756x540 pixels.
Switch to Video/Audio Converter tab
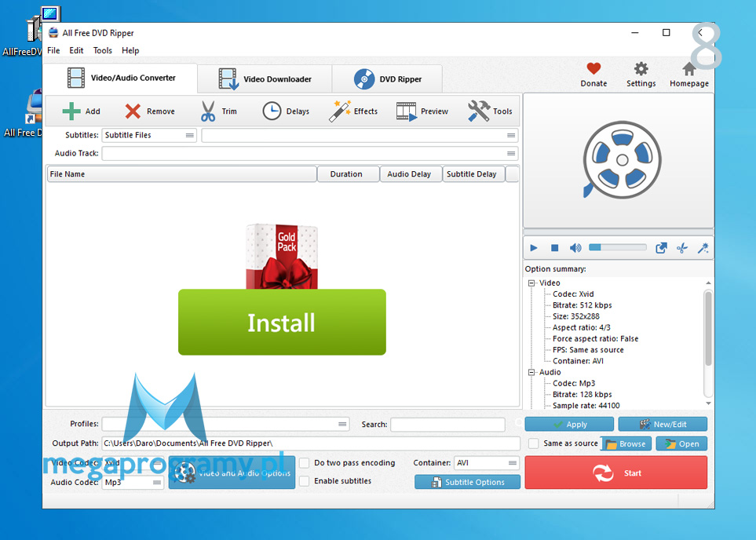121,78
